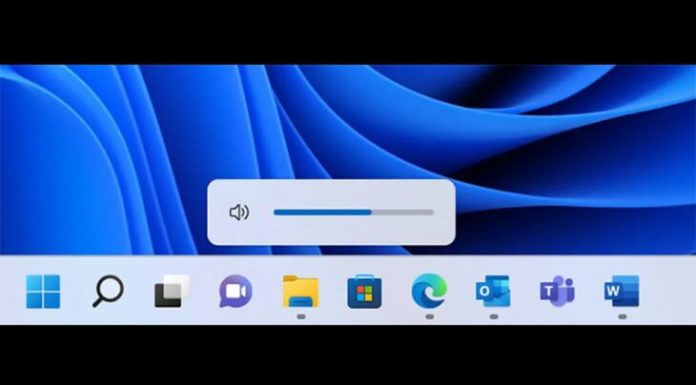Click the running indicator under the Outlook icon
The image size is (696, 385).
(x=494, y=317)
